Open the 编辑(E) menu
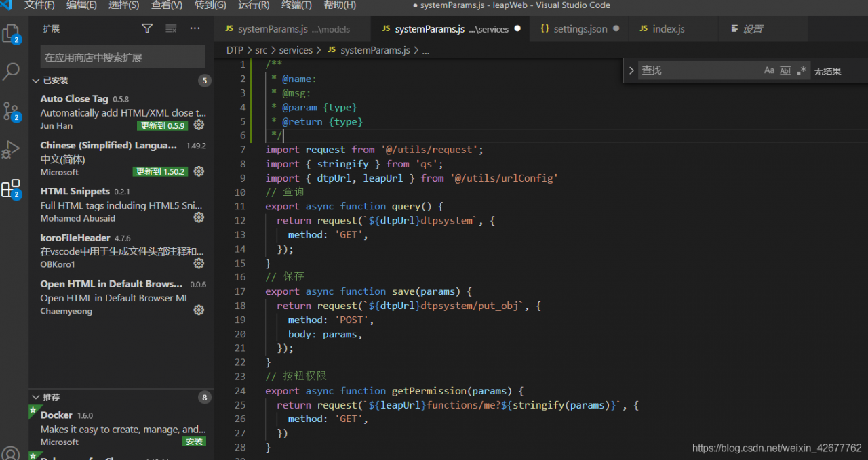This screenshot has width=868, height=460. click(x=81, y=5)
